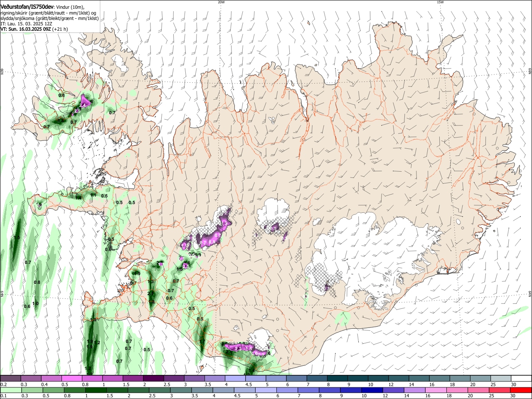The width and height of the screenshot is (532, 399).
Task: Click the '20W' longitude label at top
Action: tap(221, 2)
